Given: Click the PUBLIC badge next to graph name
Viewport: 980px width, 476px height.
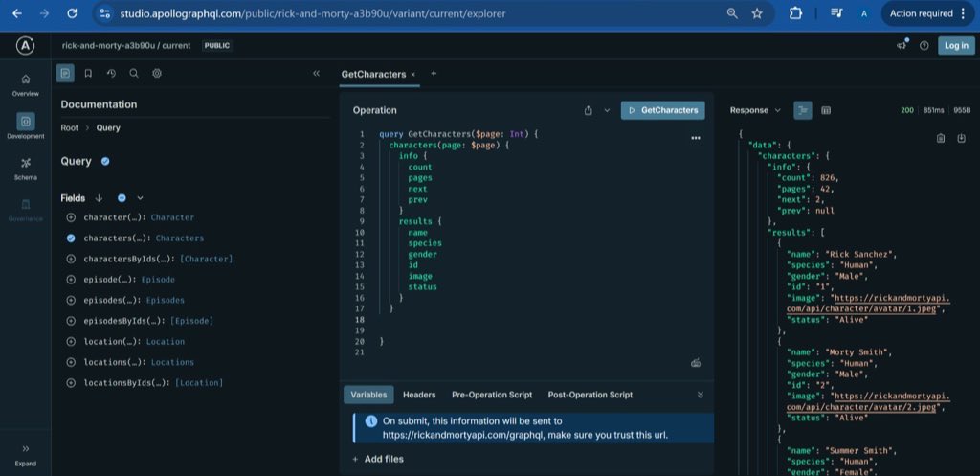Looking at the screenshot, I should pos(217,46).
